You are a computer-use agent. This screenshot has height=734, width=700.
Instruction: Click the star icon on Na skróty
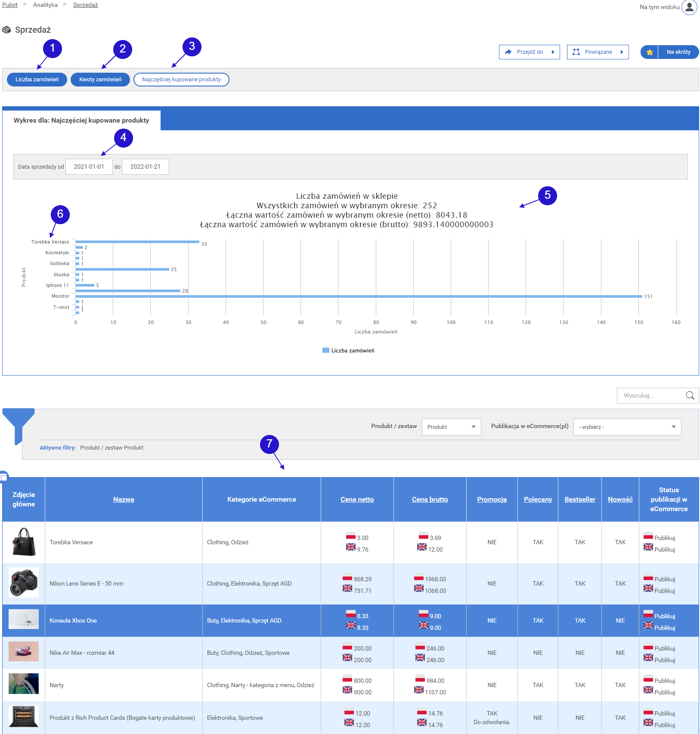(x=650, y=52)
